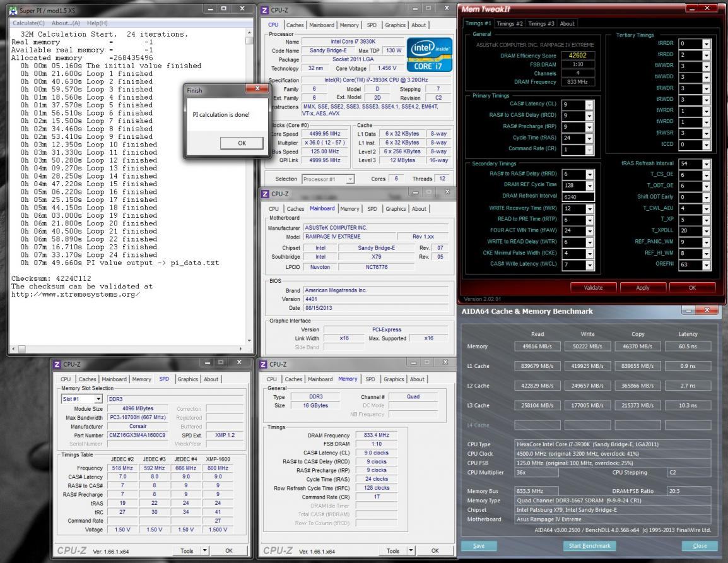Image resolution: width=728 pixels, height=563 pixels.
Task: Switch to Timings #2 tab in MemTweakIt
Action: point(509,24)
